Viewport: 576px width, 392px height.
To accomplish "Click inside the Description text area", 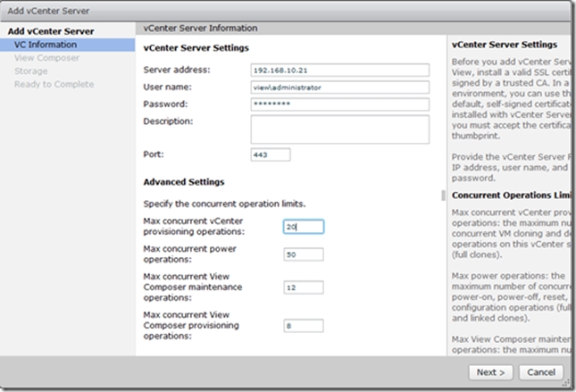I will (340, 129).
